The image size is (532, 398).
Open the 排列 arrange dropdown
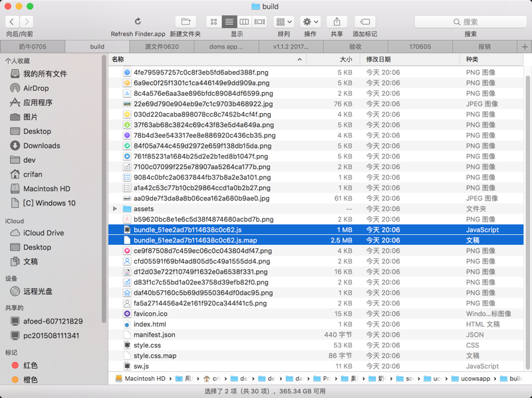(x=284, y=22)
